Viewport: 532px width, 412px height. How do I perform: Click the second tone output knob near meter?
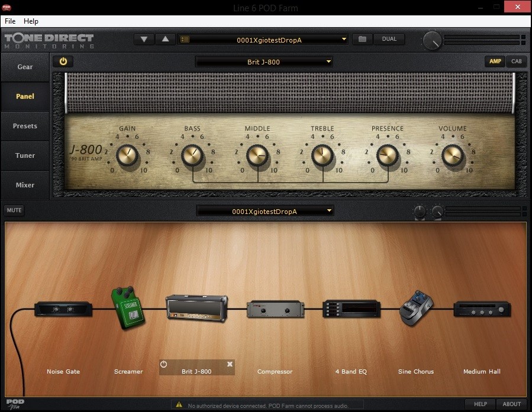[437, 212]
